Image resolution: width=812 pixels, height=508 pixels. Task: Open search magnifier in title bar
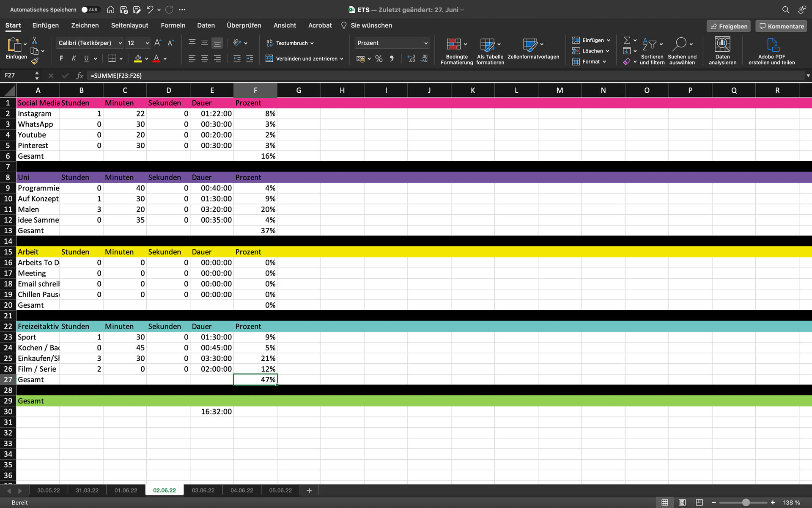tap(785, 9)
